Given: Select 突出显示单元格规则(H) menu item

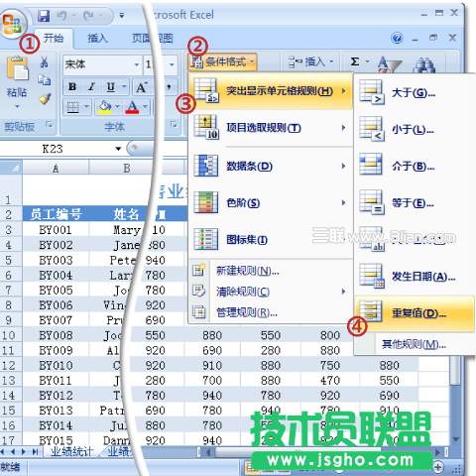Looking at the screenshot, I should (271, 91).
